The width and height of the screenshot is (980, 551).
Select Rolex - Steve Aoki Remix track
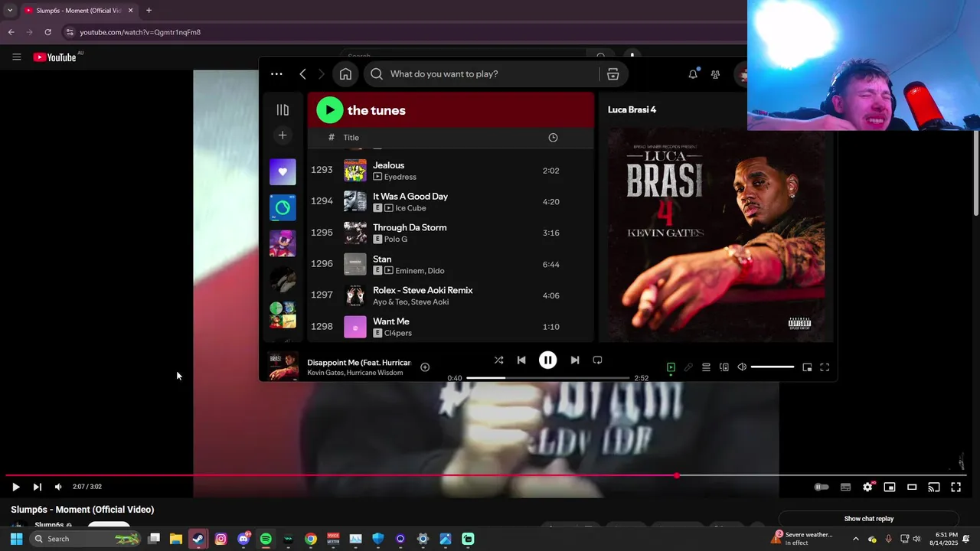pyautogui.click(x=450, y=295)
